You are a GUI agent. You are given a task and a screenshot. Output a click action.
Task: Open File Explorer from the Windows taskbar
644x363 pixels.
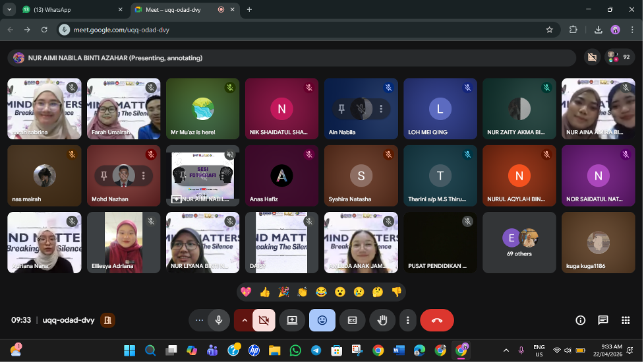[x=274, y=350]
